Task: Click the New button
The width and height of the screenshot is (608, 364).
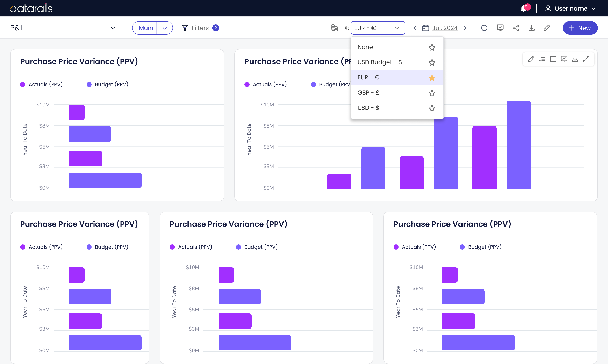Action: pyautogui.click(x=580, y=28)
